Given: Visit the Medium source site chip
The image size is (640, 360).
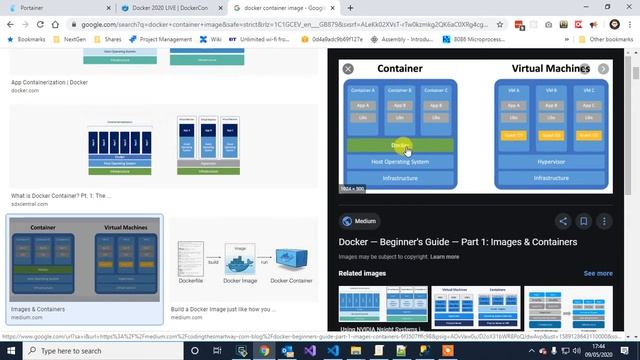Looking at the screenshot, I should (359, 221).
